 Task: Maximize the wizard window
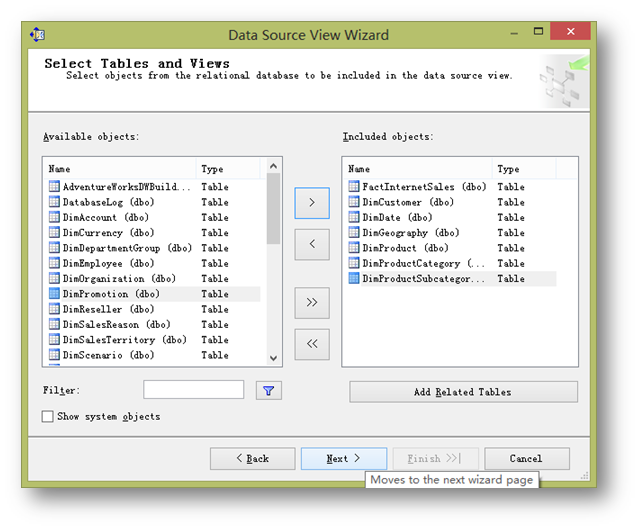tap(538, 31)
